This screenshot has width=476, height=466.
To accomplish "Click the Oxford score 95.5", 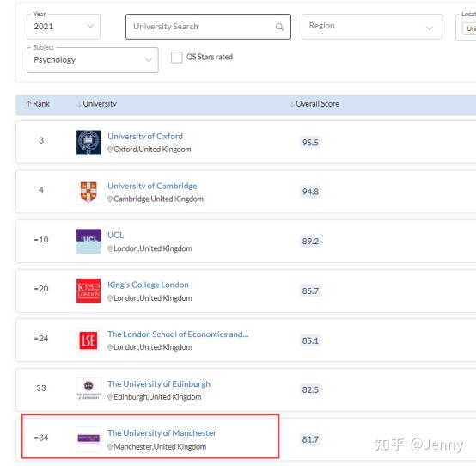I will [x=310, y=143].
